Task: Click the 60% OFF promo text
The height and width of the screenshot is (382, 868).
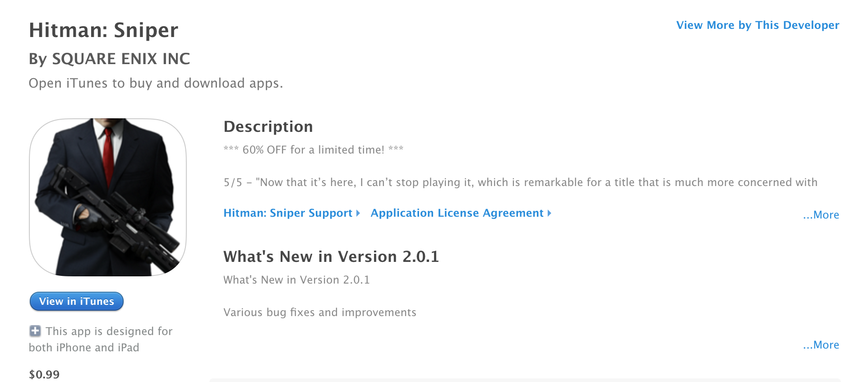Action: coord(314,150)
